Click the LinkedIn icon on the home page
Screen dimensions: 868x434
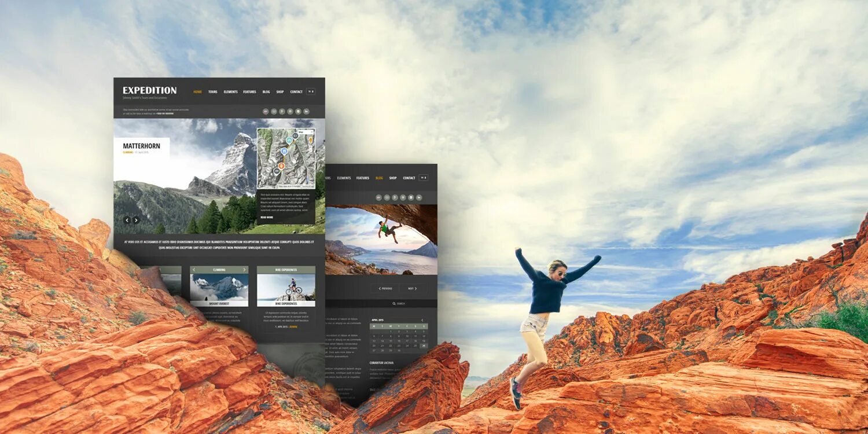click(x=306, y=111)
